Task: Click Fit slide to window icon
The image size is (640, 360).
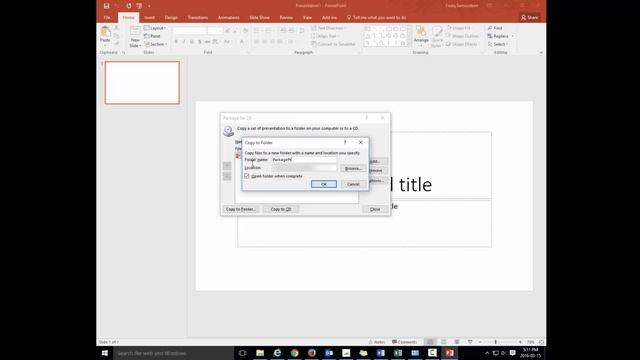Action: (x=541, y=342)
